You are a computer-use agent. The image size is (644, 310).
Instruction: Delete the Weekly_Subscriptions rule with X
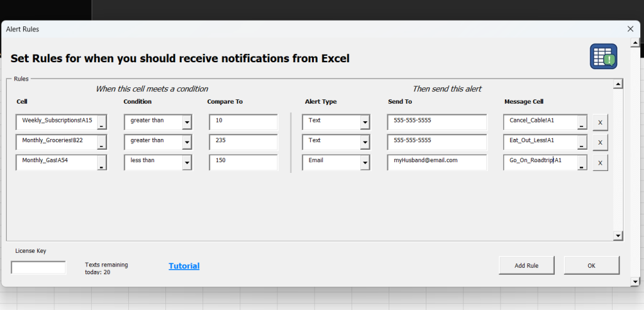pos(599,122)
